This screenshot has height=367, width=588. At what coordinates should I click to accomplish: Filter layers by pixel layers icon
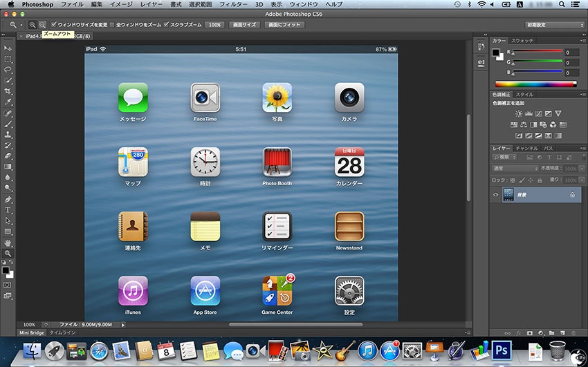[x=530, y=158]
